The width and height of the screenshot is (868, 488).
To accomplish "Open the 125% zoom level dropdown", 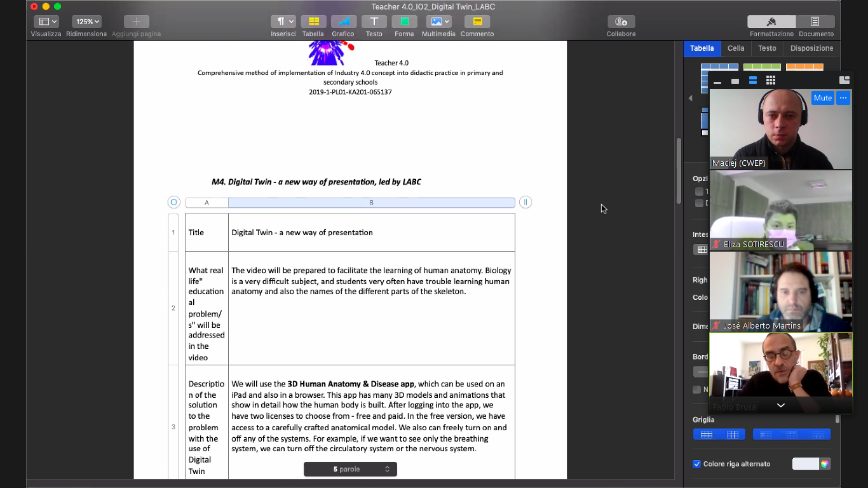I will [87, 22].
